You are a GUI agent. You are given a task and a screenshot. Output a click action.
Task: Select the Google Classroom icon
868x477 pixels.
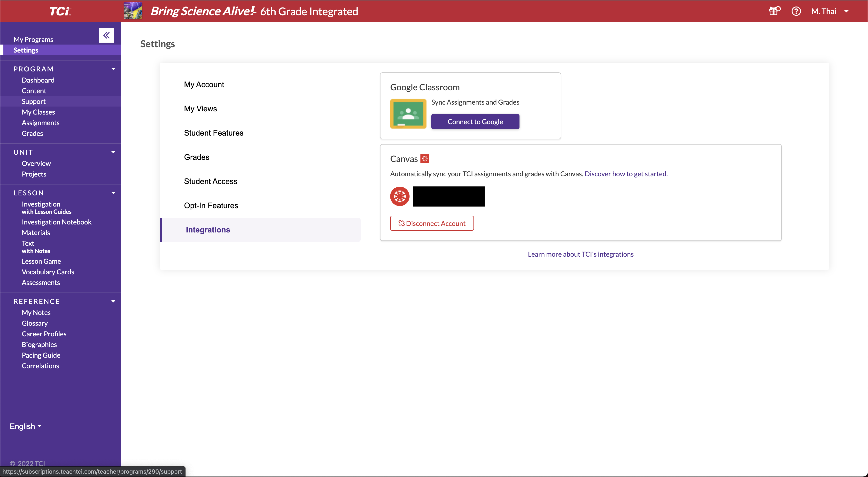(408, 114)
